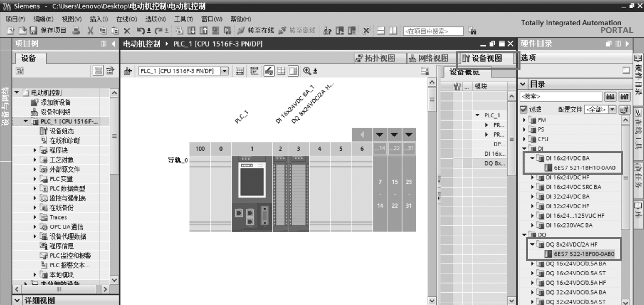
Task: Click 转至离线 go offline button
Action: coord(297,31)
